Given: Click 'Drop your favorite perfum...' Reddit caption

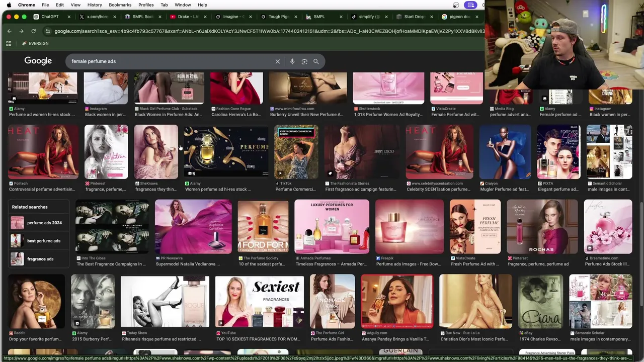Looking at the screenshot, I should [x=35, y=339].
